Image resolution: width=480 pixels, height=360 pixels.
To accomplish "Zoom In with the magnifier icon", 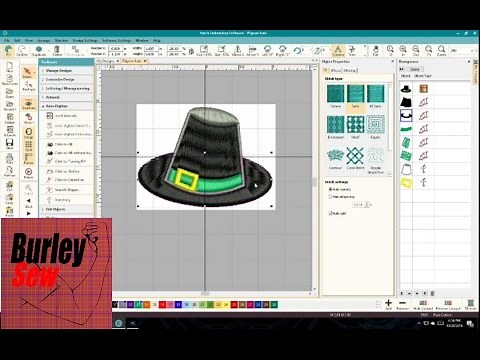I will coord(403,50).
